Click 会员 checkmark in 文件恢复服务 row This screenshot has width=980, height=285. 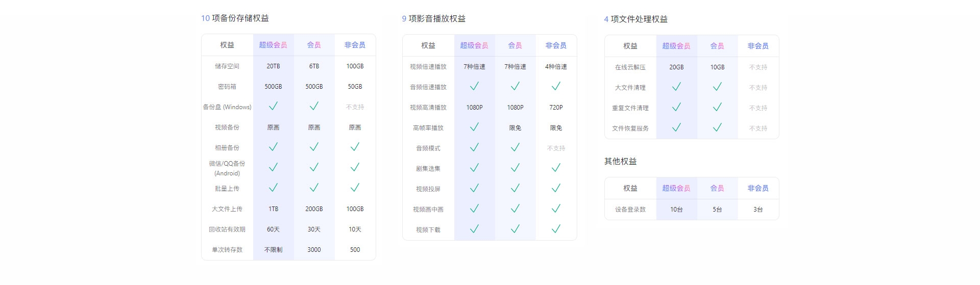pos(717,127)
